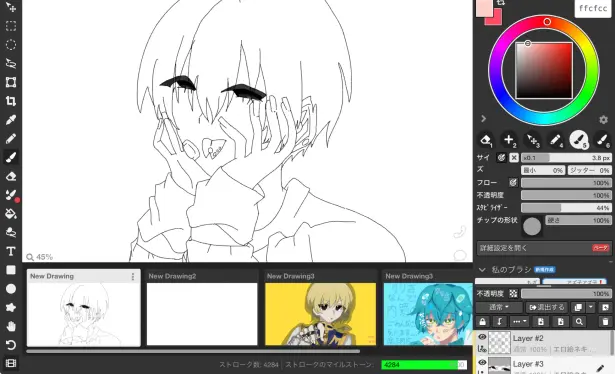The image size is (615, 374).
Task: Select the hand pan tool
Action: click(11, 326)
